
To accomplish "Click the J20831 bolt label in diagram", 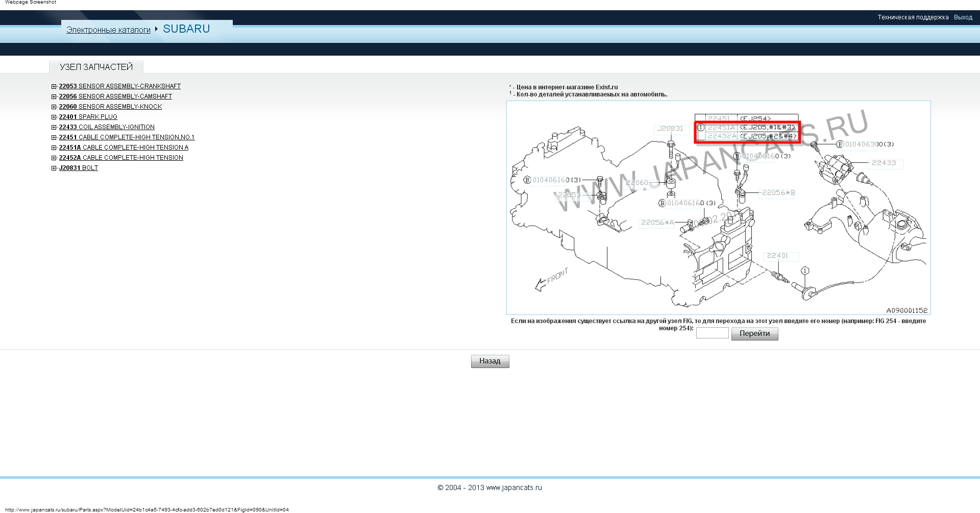I will (x=670, y=129).
